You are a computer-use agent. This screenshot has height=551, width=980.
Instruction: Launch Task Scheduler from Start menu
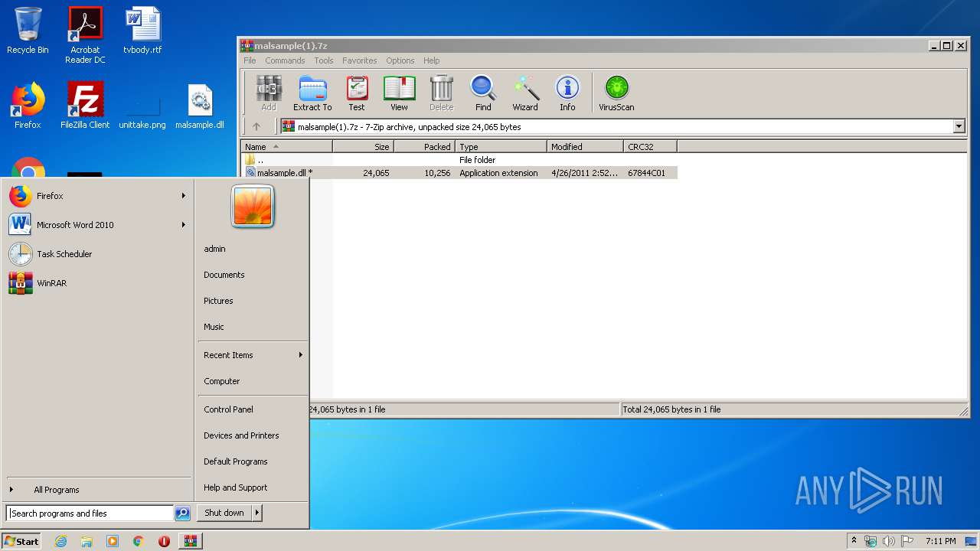97,254
